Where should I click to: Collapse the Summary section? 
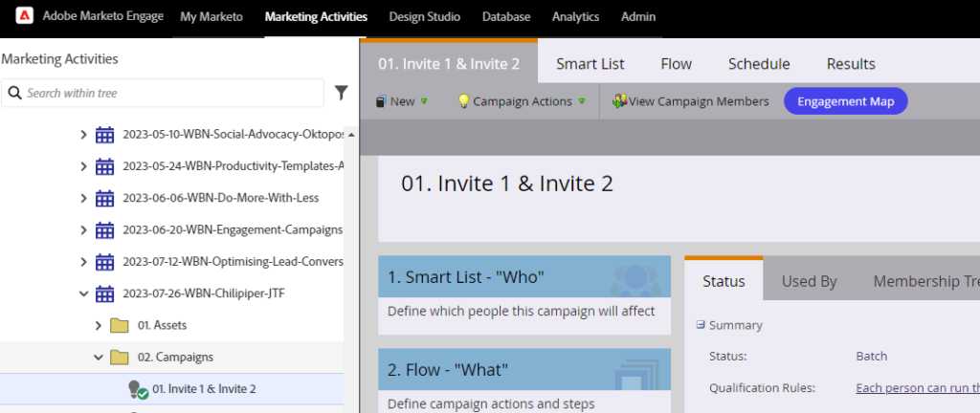[701, 325]
